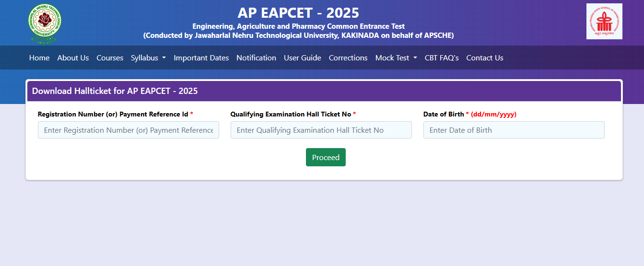Open the CBT FAQ's page
The image size is (644, 266).
pyautogui.click(x=441, y=58)
